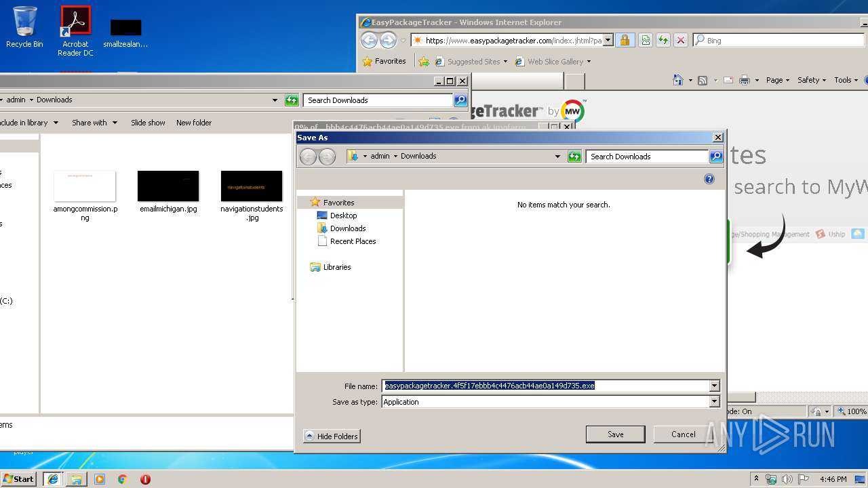Select Downloads in Save As navigation pane
The height and width of the screenshot is (488, 868).
click(x=348, y=228)
